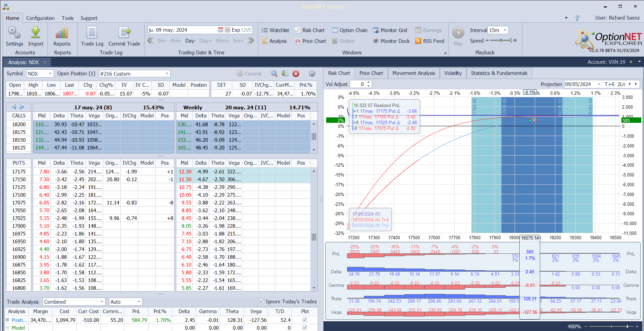Open the Analysis window with sigma icon

click(x=274, y=41)
